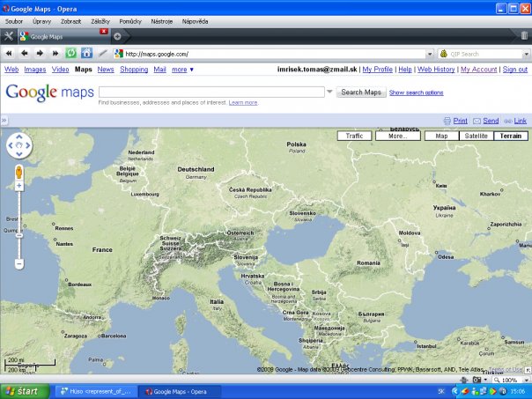Go to the browser home page icon
532x399 pixels.
point(86,54)
